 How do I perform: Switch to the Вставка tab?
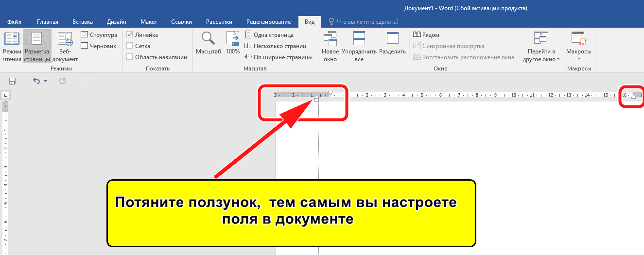tap(83, 22)
